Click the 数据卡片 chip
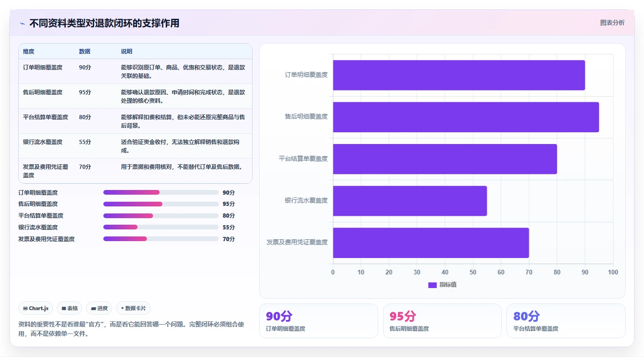 tap(133, 308)
